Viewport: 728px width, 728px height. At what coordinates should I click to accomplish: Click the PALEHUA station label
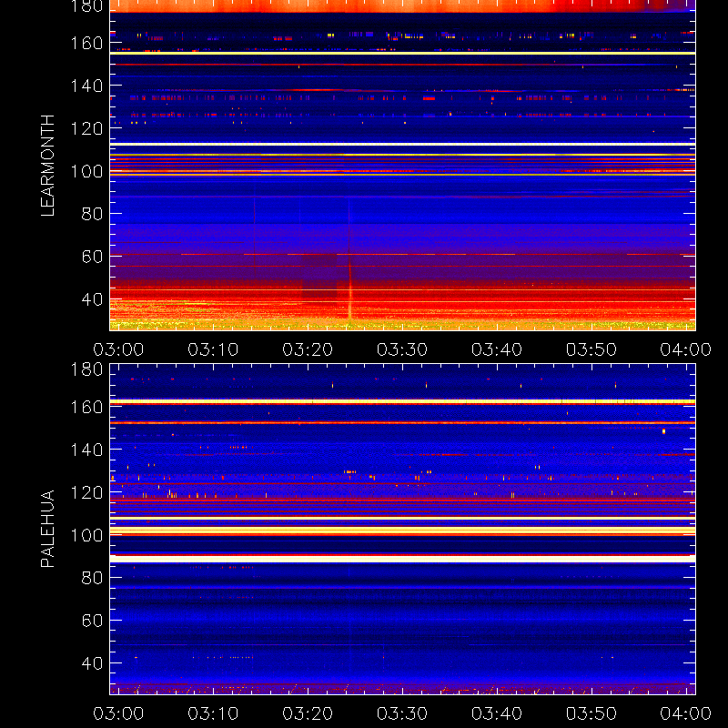pos(47,529)
